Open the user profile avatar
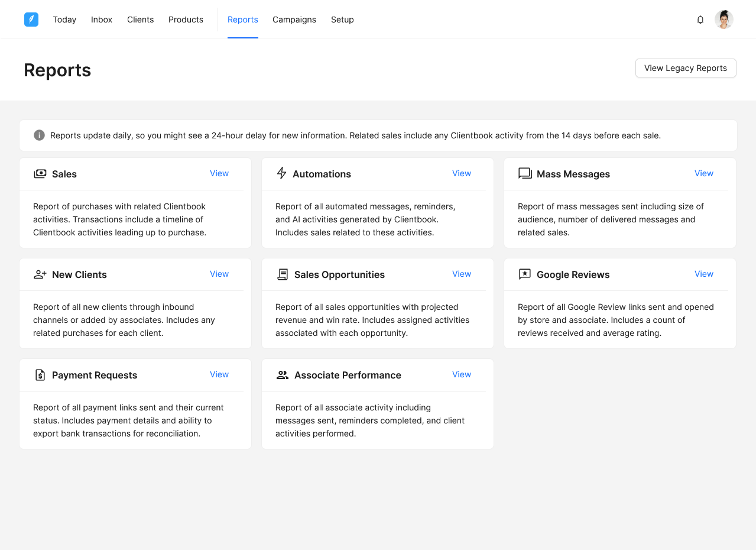 [x=724, y=20]
